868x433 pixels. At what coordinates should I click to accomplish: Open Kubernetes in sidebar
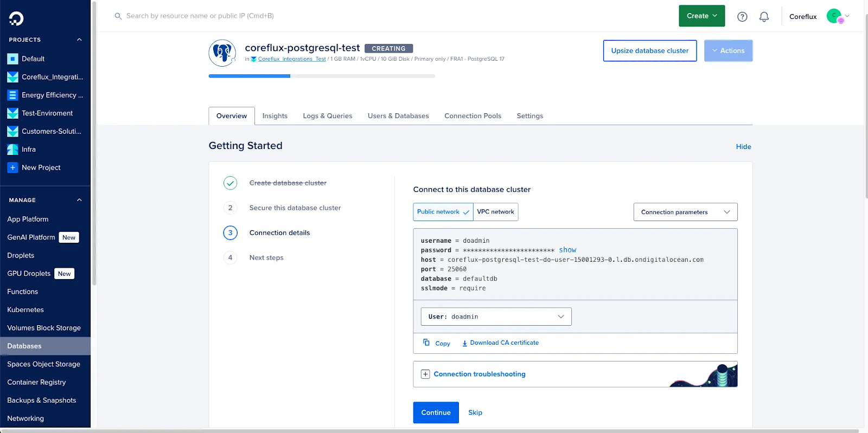(25, 310)
